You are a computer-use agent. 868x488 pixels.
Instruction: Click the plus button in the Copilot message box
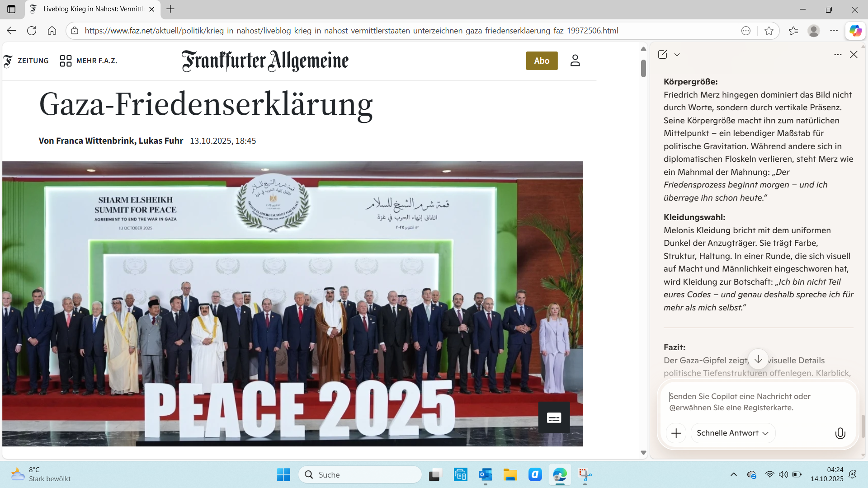pos(676,433)
